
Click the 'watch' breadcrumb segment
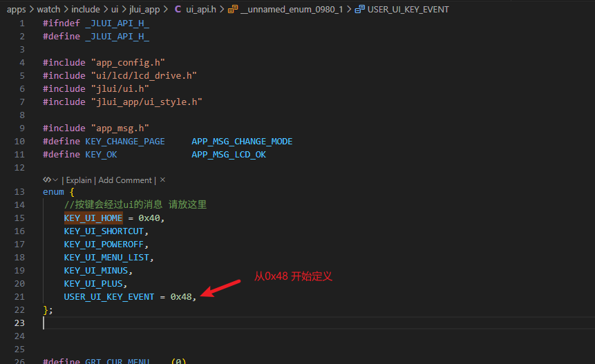pos(48,9)
